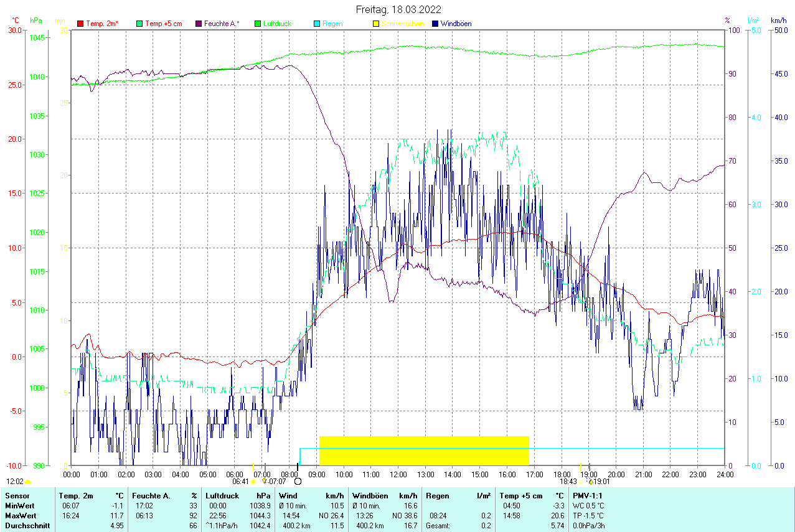Click the gust maximum value NO 38.6

[x=405, y=516]
